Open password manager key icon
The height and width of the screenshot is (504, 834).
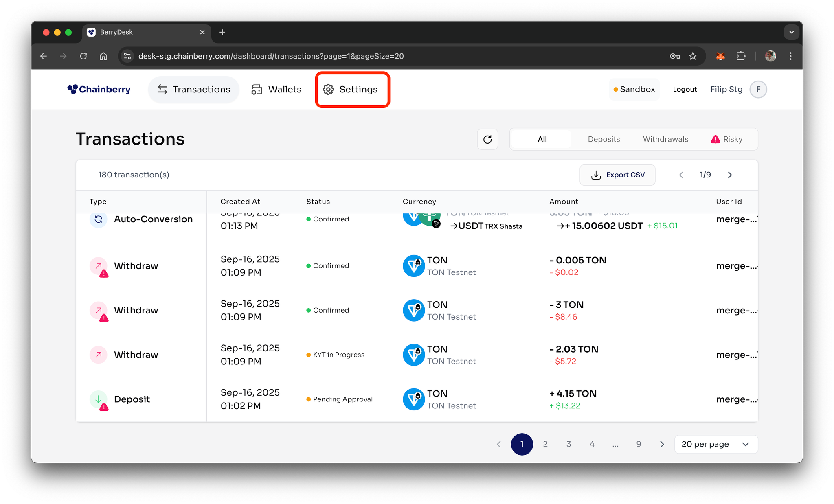(x=675, y=56)
